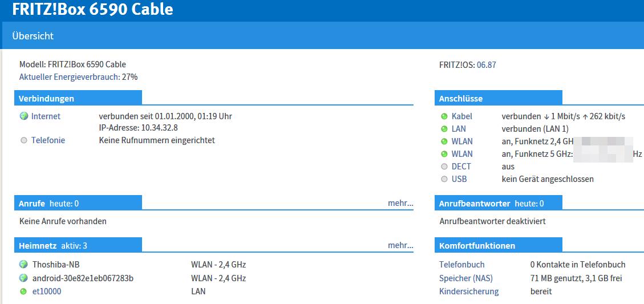Click the globe icon next to android-30e82e1eb067283b
Image resolution: width=644 pixels, height=304 pixels.
click(x=23, y=278)
